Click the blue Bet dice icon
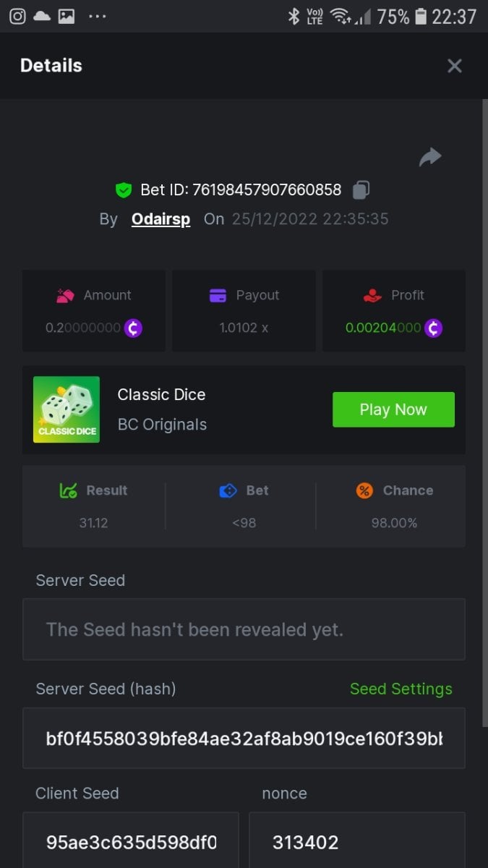Image resolution: width=488 pixels, height=868 pixels. click(x=228, y=490)
